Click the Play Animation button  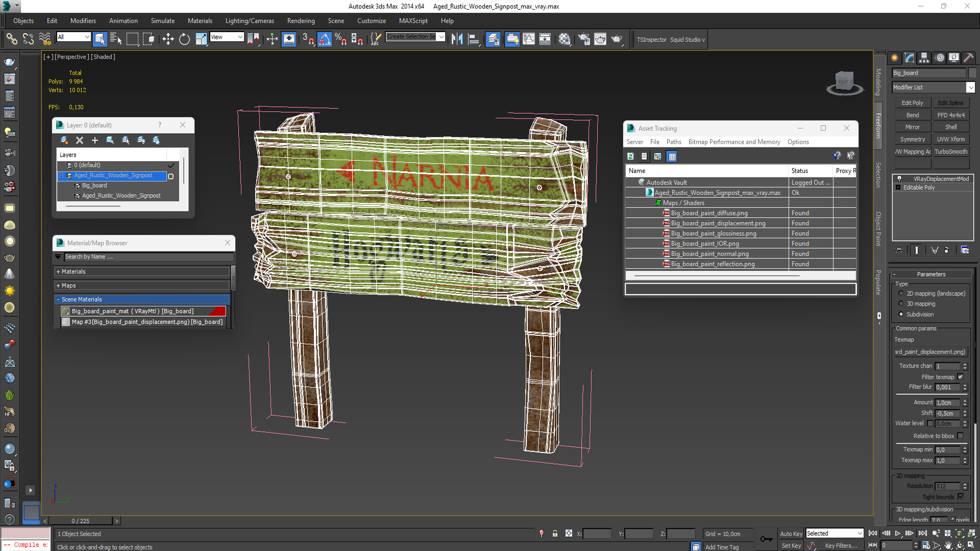(897, 533)
